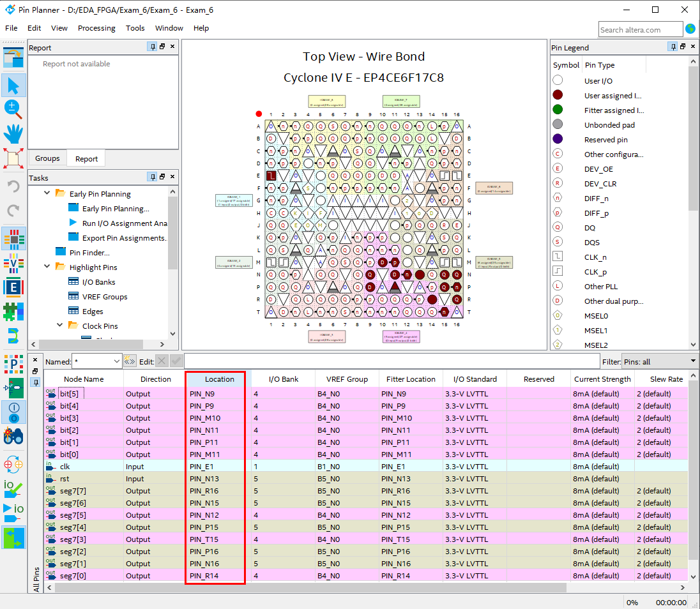The width and height of the screenshot is (700, 609).
Task: Open Pin Finder... task
Action: [x=89, y=253]
